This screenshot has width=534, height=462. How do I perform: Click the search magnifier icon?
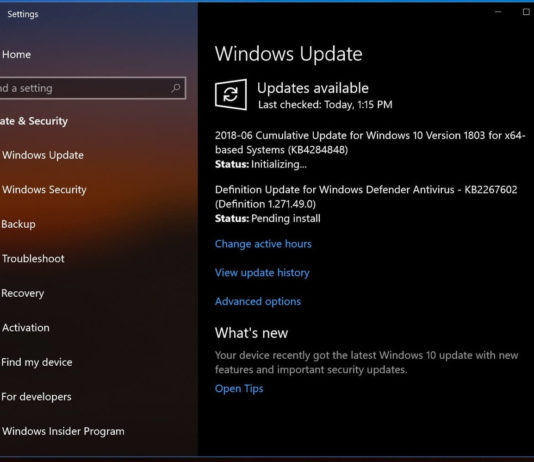click(176, 88)
